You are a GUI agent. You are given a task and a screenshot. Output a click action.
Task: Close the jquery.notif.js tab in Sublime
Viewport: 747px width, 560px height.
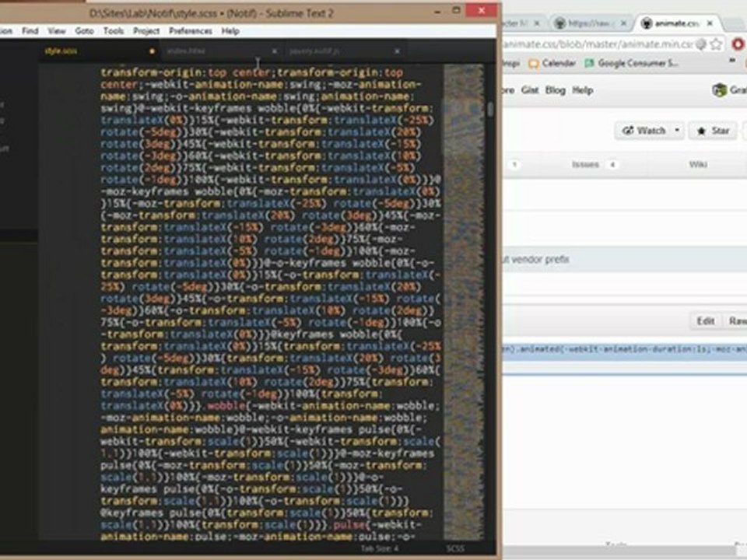click(x=397, y=51)
